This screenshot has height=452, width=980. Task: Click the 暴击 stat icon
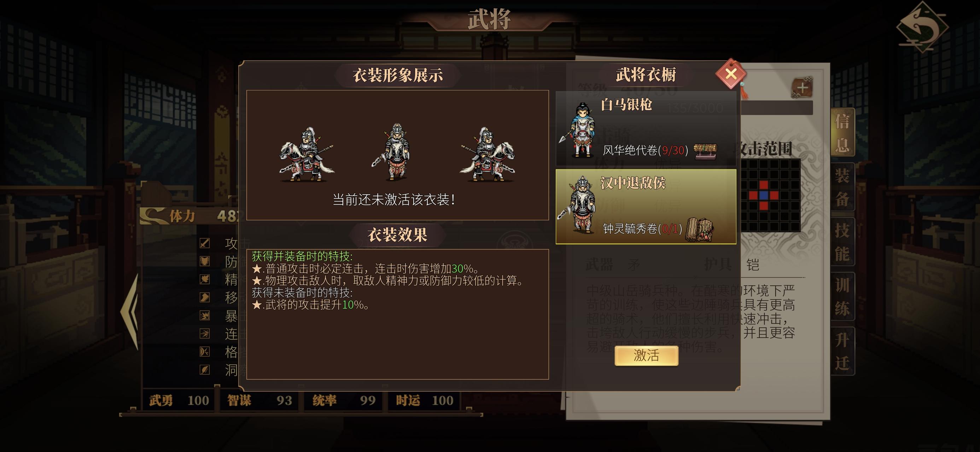[x=205, y=316]
